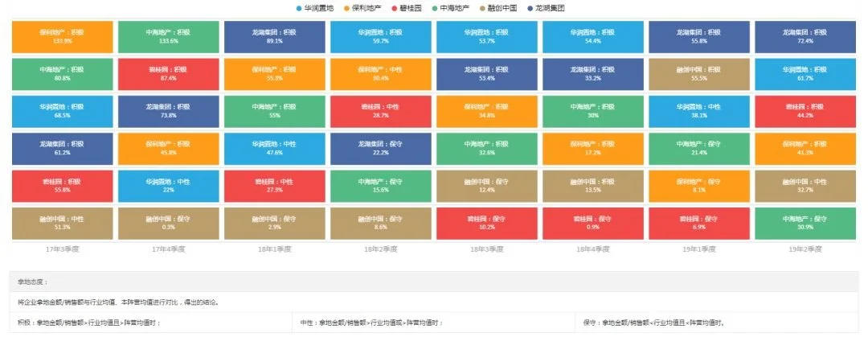Select the 华润置地 中性 47.6% block
Screen dimensions: 868x337
click(275, 149)
